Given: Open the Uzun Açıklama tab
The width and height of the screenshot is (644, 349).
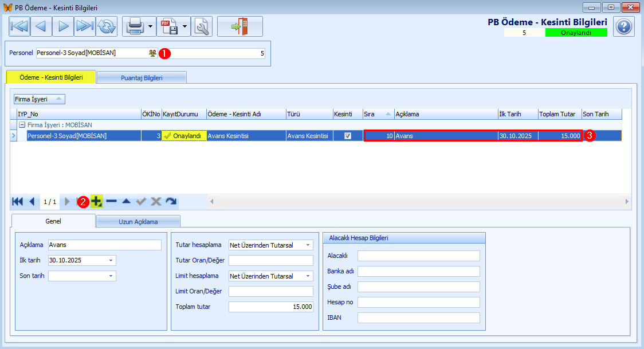Looking at the screenshot, I should pyautogui.click(x=138, y=221).
